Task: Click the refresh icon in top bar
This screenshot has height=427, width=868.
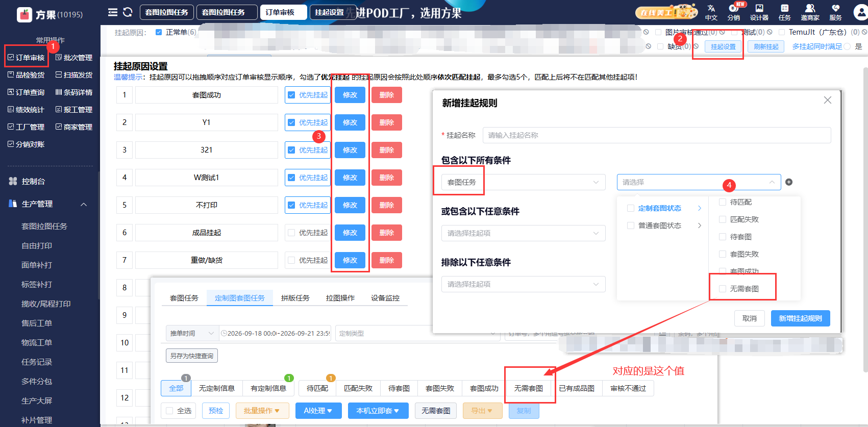Action: pos(128,12)
